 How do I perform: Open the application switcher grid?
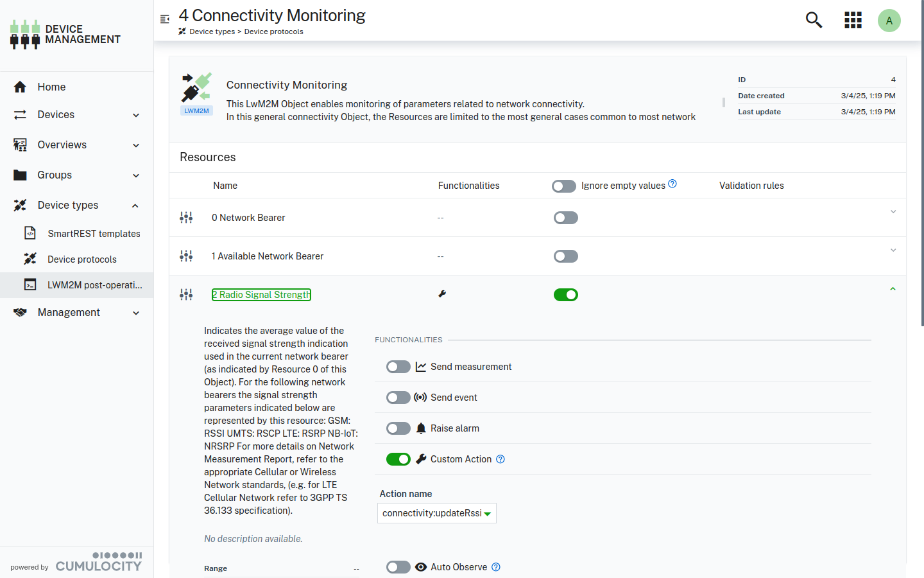853,21
